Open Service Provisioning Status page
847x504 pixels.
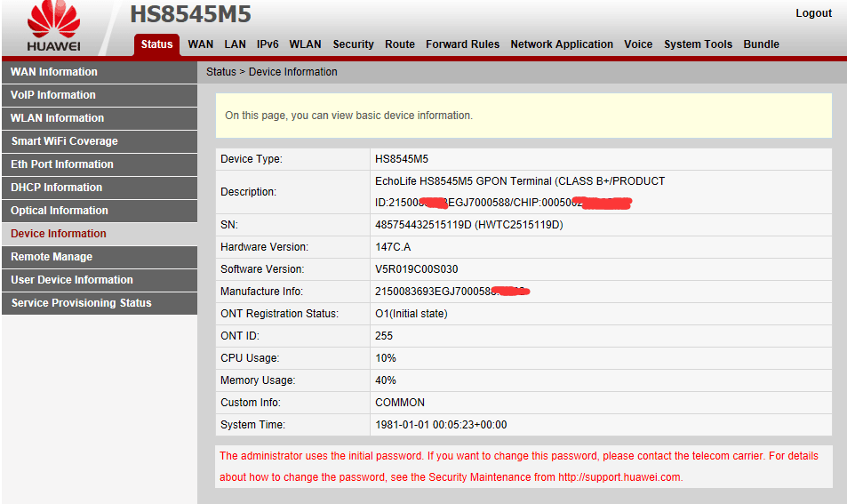(81, 303)
